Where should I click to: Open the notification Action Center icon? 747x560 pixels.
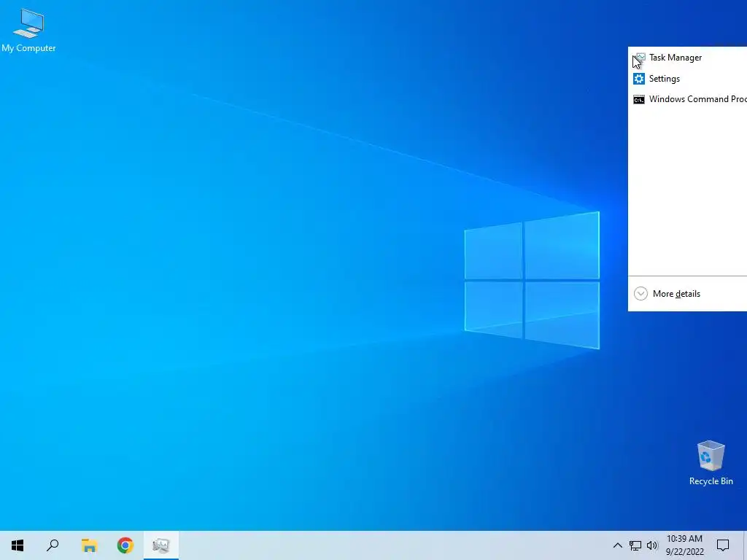click(723, 545)
